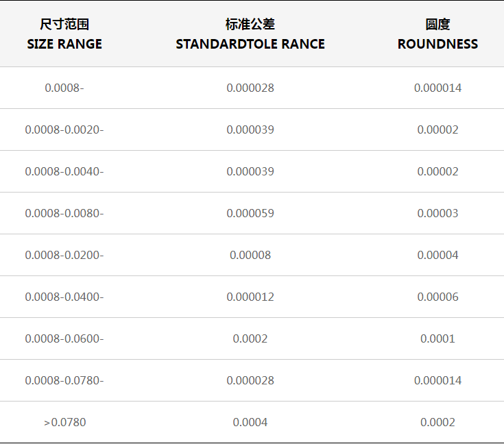Click the standard tolerance value 0.00008
The width and height of the screenshot is (504, 444).
coord(250,255)
